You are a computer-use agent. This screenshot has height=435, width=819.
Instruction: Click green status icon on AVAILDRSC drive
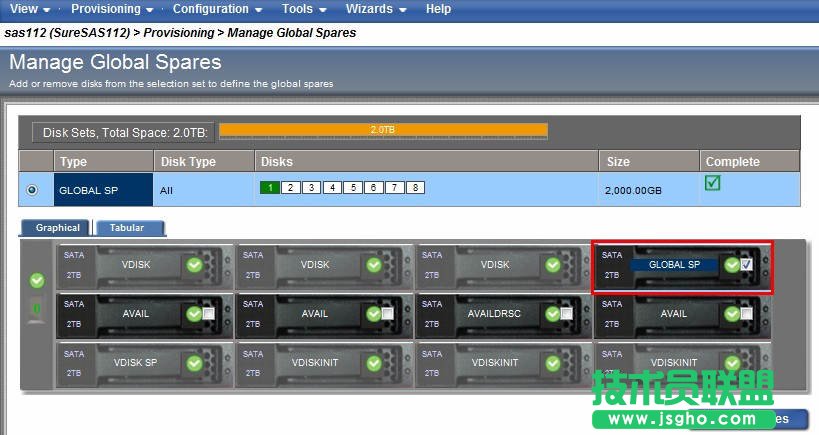(552, 314)
